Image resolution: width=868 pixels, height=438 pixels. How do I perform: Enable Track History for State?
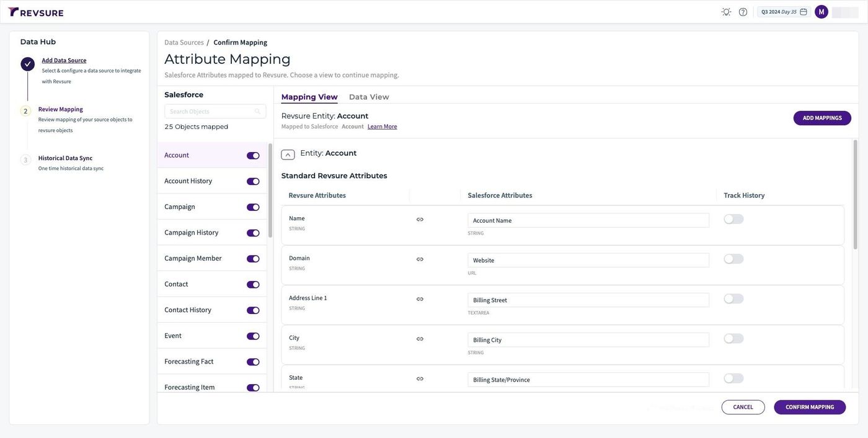(733, 378)
